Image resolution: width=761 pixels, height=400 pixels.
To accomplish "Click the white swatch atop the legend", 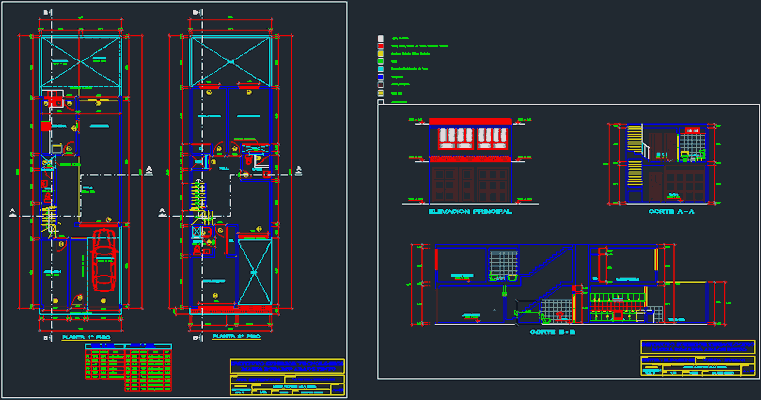I will pos(380,39).
